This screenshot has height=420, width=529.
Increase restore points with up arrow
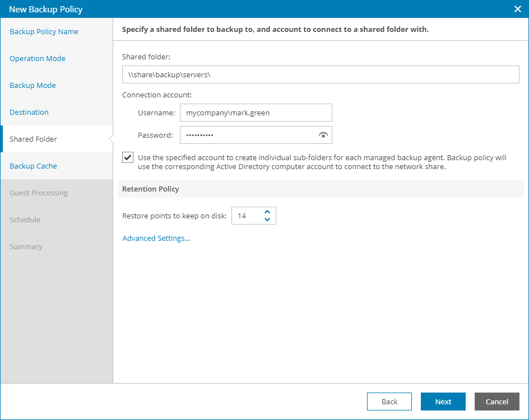coord(267,212)
